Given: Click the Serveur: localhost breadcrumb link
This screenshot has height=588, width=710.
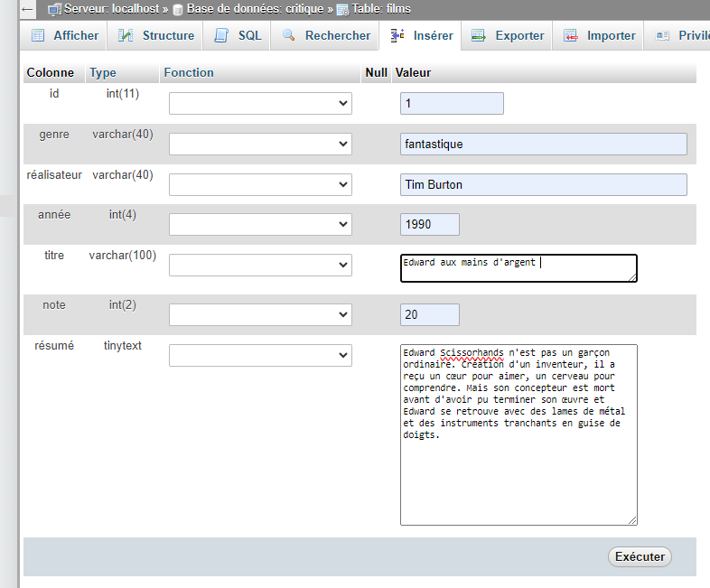Looking at the screenshot, I should [x=111, y=9].
